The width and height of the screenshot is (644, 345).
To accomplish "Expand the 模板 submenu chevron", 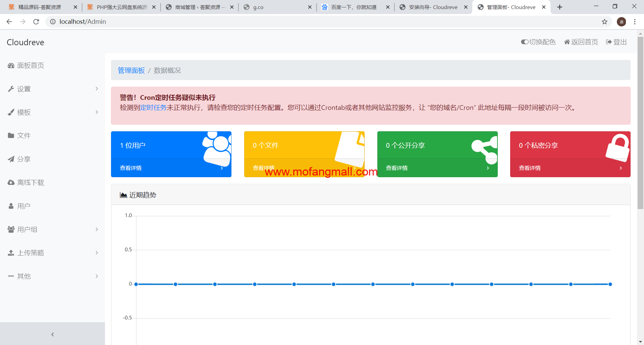I will tap(97, 112).
